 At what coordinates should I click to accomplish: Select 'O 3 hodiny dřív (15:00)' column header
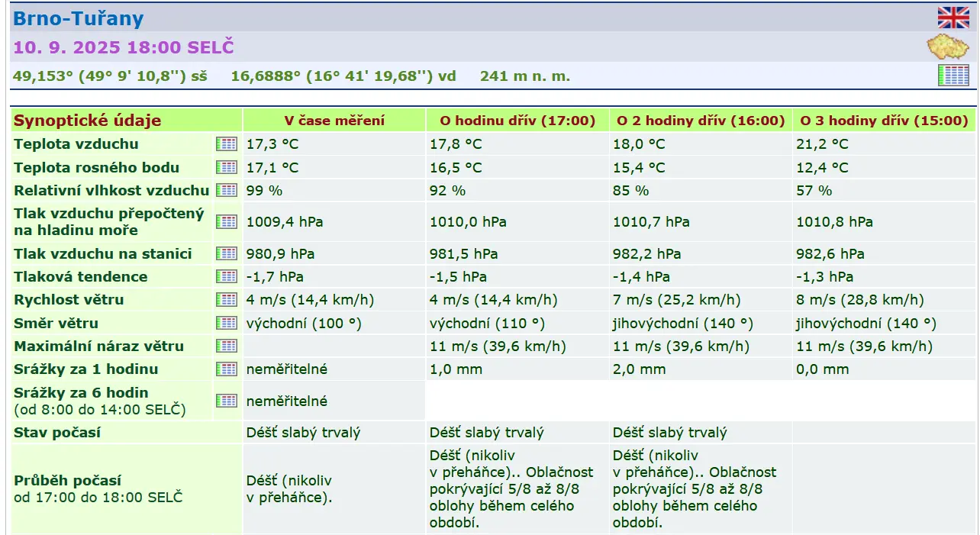coord(884,121)
